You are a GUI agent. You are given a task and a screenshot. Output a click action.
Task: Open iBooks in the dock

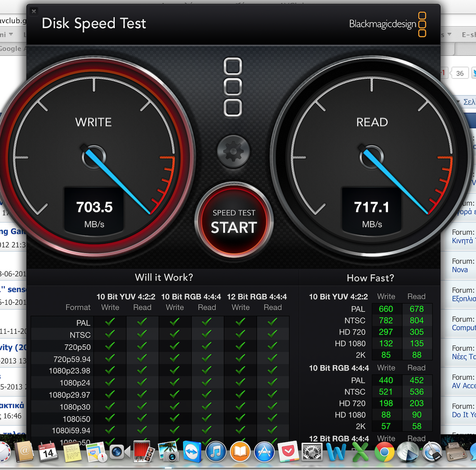[x=240, y=452]
